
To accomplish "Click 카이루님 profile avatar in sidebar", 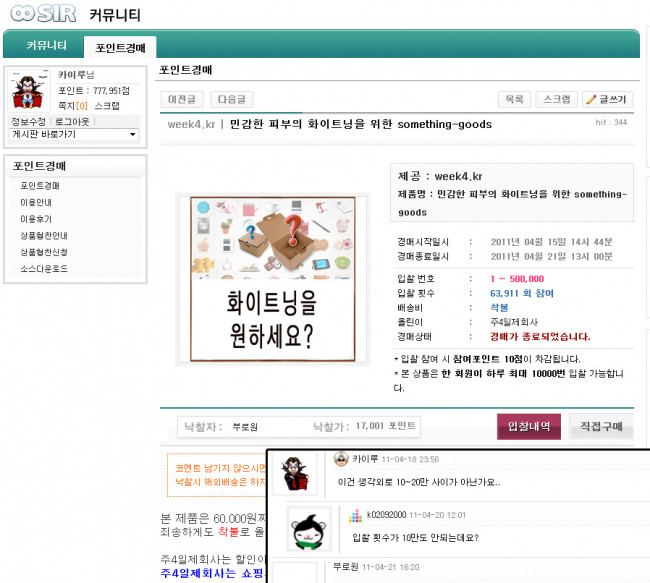I will tap(28, 90).
